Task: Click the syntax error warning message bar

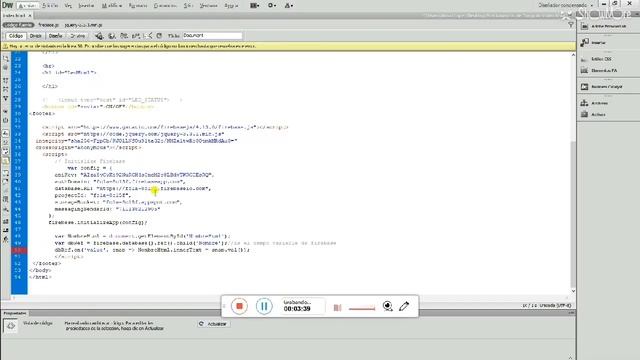Action: (288, 46)
